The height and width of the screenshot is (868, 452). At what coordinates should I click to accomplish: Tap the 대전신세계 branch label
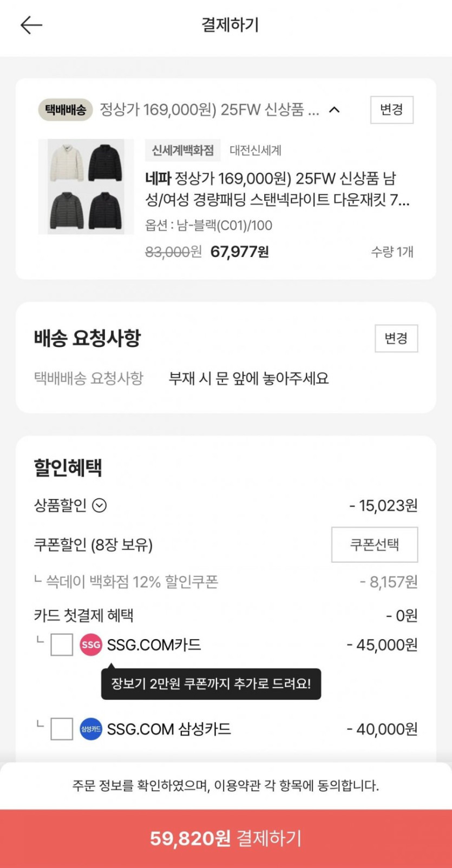(256, 150)
